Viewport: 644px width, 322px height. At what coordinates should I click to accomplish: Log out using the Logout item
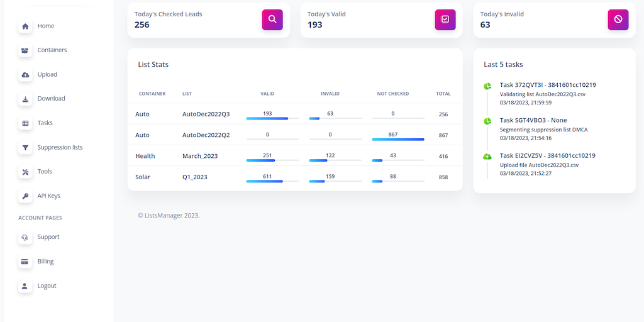point(47,286)
